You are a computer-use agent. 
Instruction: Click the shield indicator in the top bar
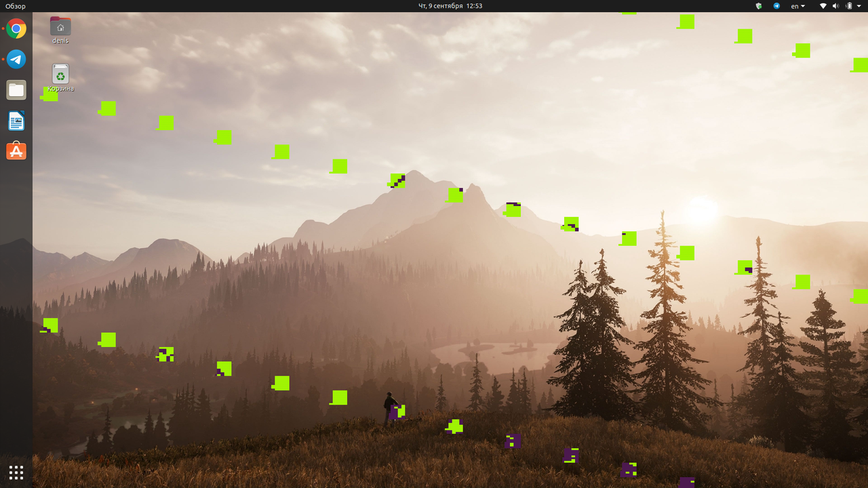click(759, 5)
